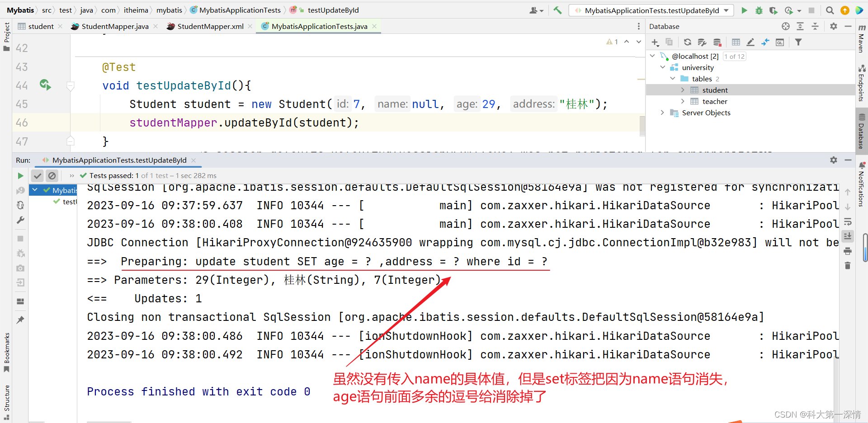Collapse the university schema node

663,67
